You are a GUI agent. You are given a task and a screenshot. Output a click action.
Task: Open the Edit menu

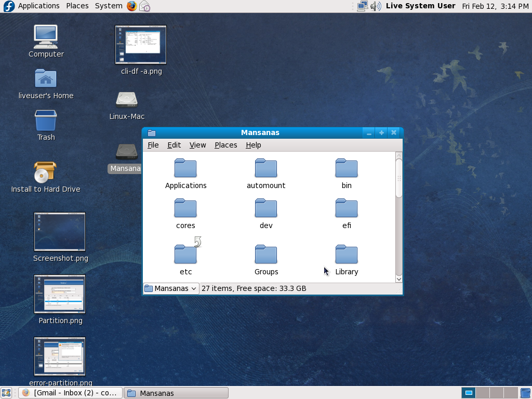coord(174,145)
